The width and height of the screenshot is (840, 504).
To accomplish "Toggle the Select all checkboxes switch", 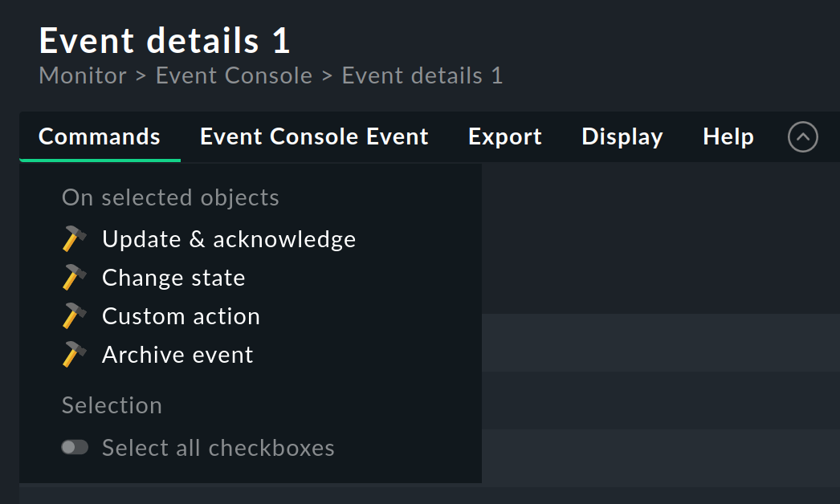I will click(x=75, y=448).
